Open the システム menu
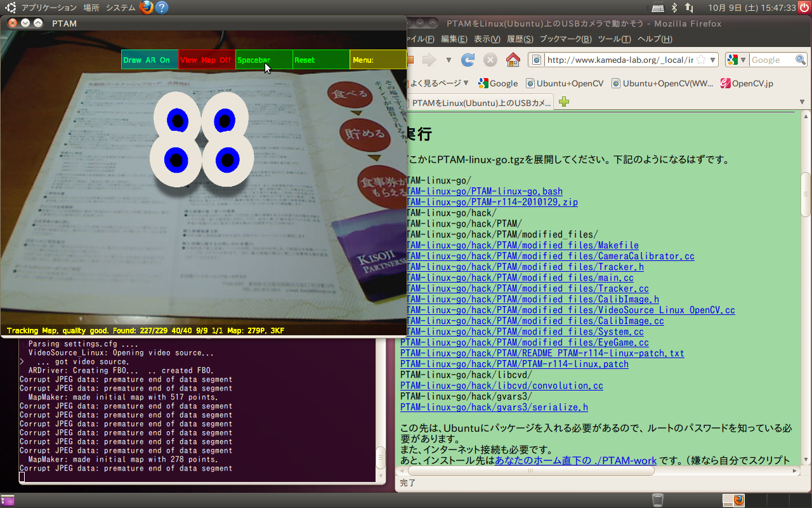 click(120, 8)
